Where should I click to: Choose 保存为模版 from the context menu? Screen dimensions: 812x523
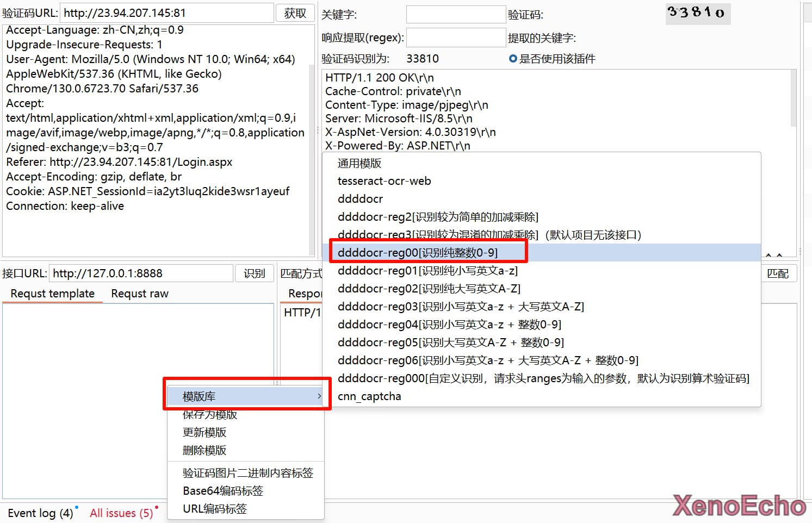coord(210,415)
